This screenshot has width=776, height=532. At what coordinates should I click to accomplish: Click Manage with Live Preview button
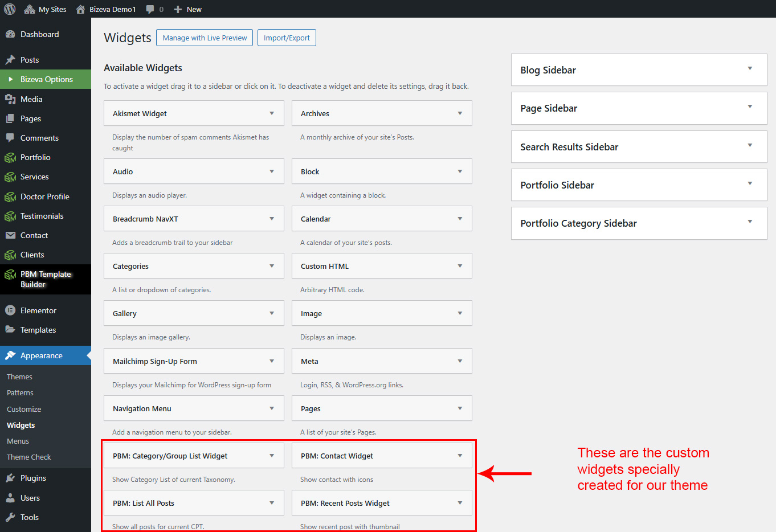[205, 38]
